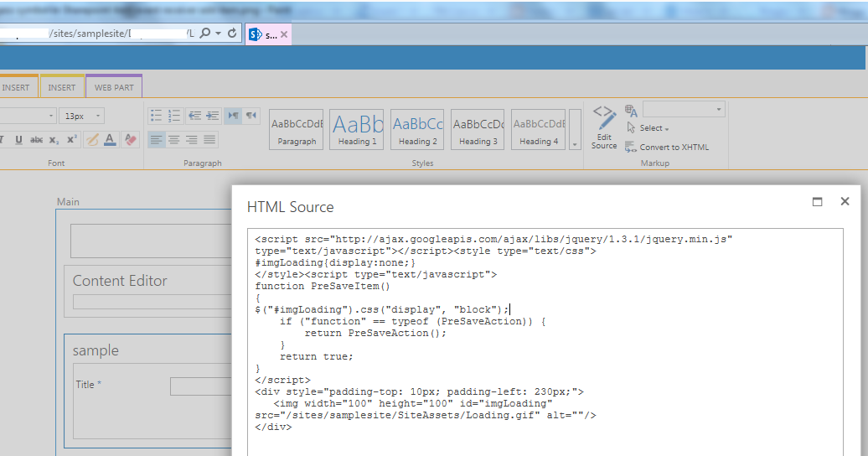Click the underline formatting icon
This screenshot has height=456, width=868.
tap(18, 140)
